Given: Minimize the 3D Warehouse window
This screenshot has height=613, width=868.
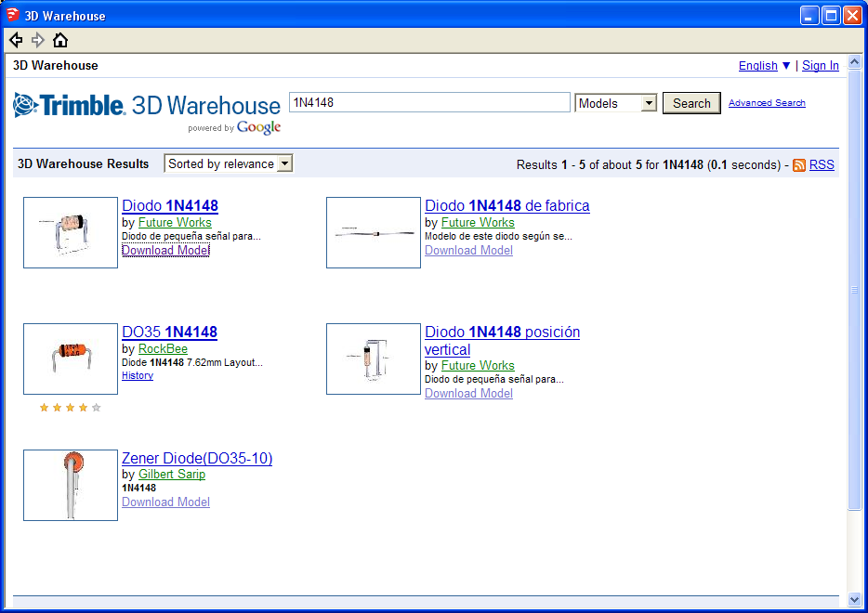Looking at the screenshot, I should coord(809,16).
